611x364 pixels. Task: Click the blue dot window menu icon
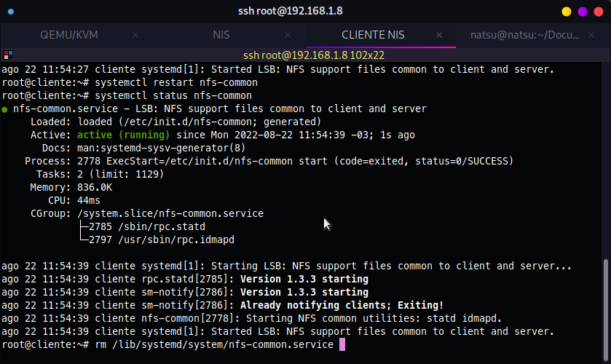point(11,12)
